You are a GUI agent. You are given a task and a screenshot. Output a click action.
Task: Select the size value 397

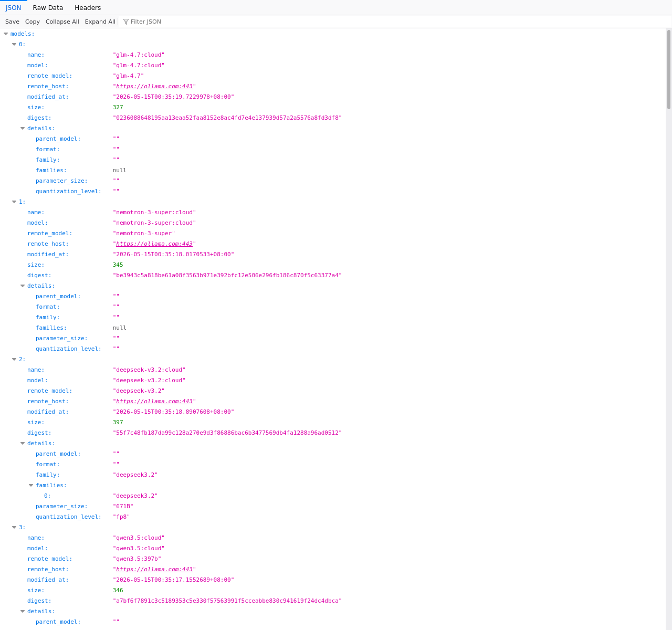pyautogui.click(x=118, y=422)
